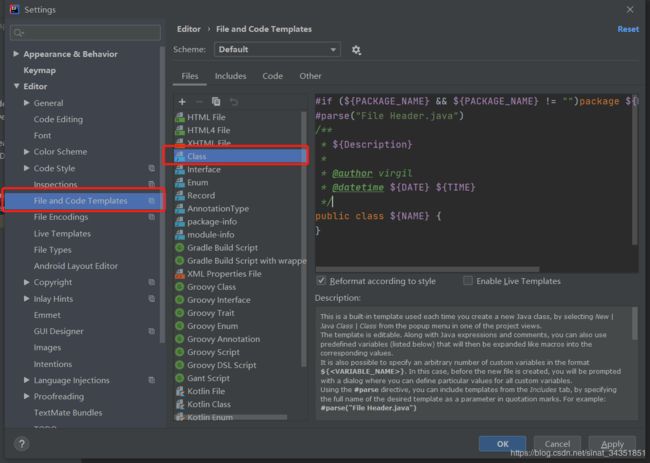Expand the Proofreading subsection
This screenshot has width=650, height=463.
(27, 396)
